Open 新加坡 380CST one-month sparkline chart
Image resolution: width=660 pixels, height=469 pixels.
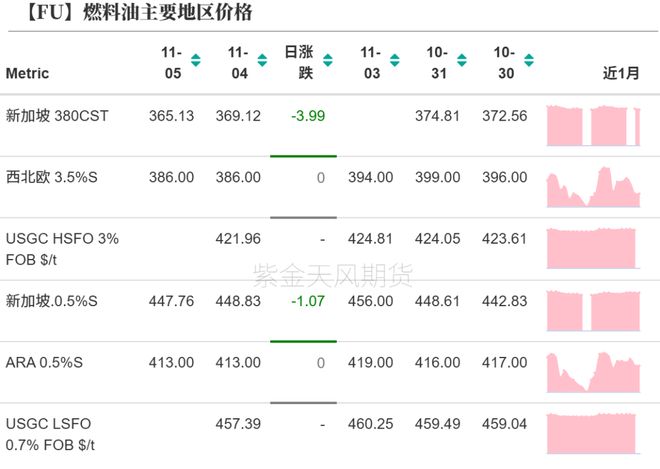[593, 125]
